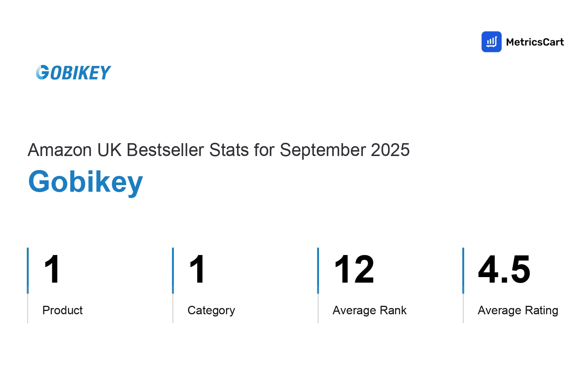Select the large blue Gobikey heading
588x368 pixels.
click(86, 182)
